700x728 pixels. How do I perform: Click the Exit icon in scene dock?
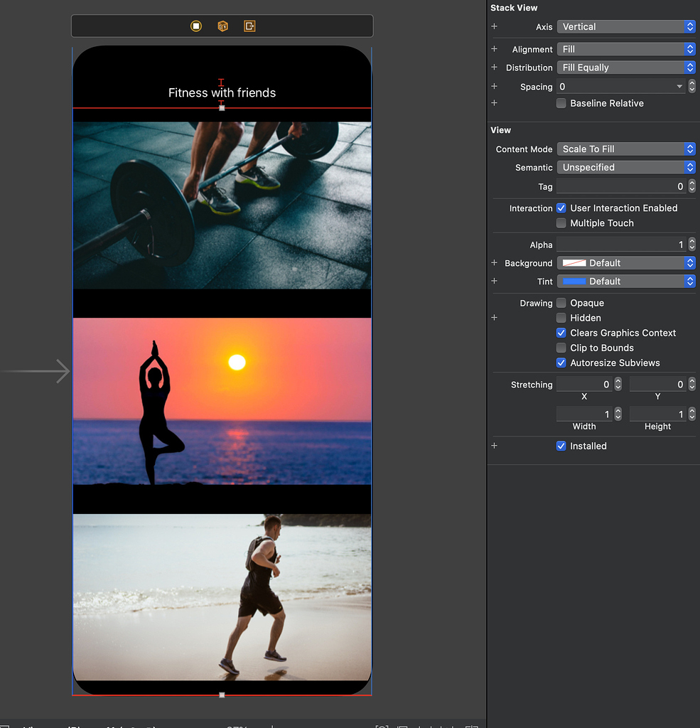tap(249, 26)
